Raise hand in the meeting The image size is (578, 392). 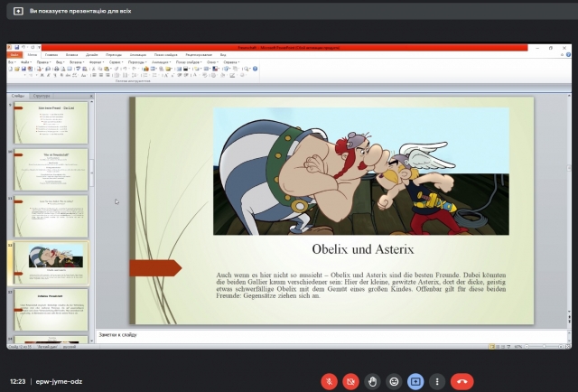[x=372, y=382]
